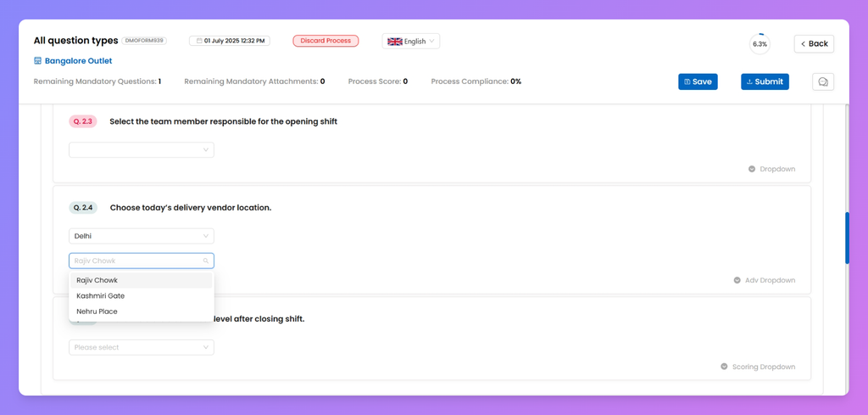Click the 01 July 2025 date field
This screenshot has height=415, width=868.
pyautogui.click(x=230, y=41)
